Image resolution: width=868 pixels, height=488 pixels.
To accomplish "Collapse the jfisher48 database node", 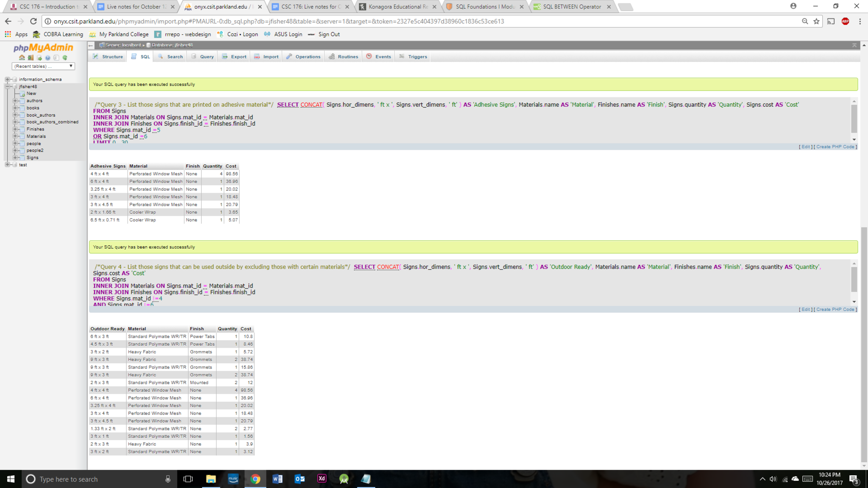I will point(7,86).
